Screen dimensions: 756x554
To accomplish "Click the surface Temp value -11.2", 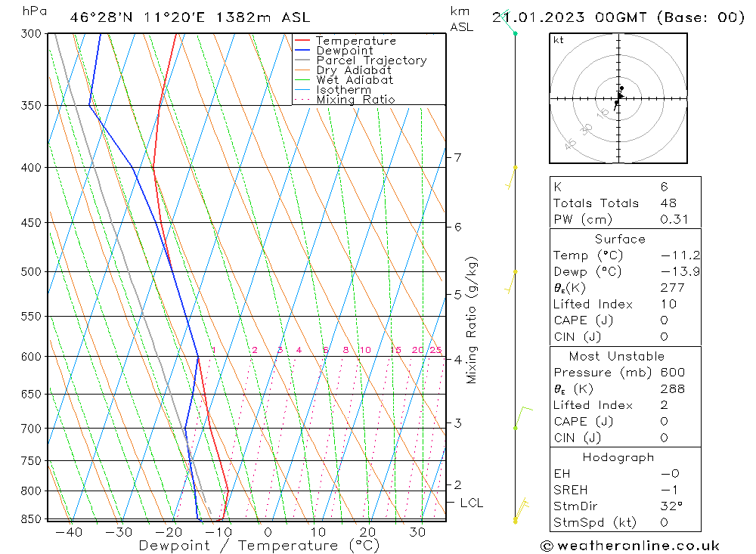I will tap(680, 255).
